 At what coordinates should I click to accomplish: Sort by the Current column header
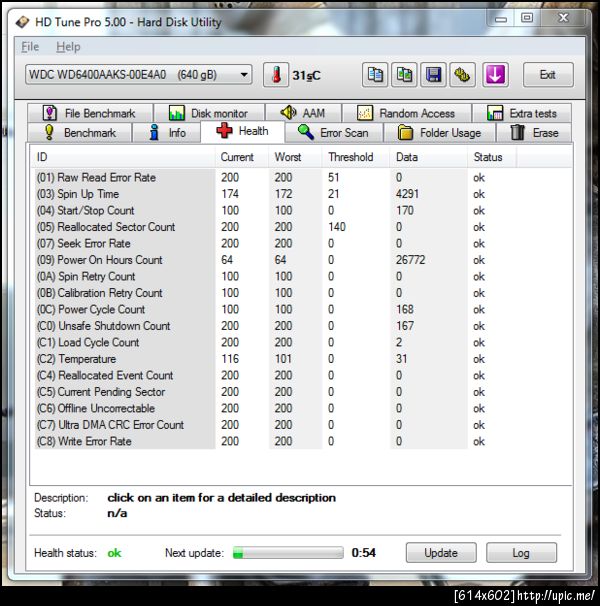coord(242,157)
